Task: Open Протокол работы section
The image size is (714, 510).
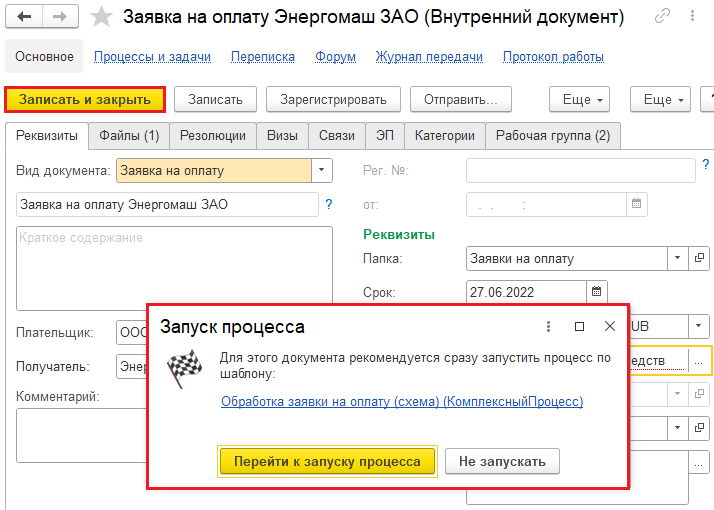Action: (x=553, y=57)
